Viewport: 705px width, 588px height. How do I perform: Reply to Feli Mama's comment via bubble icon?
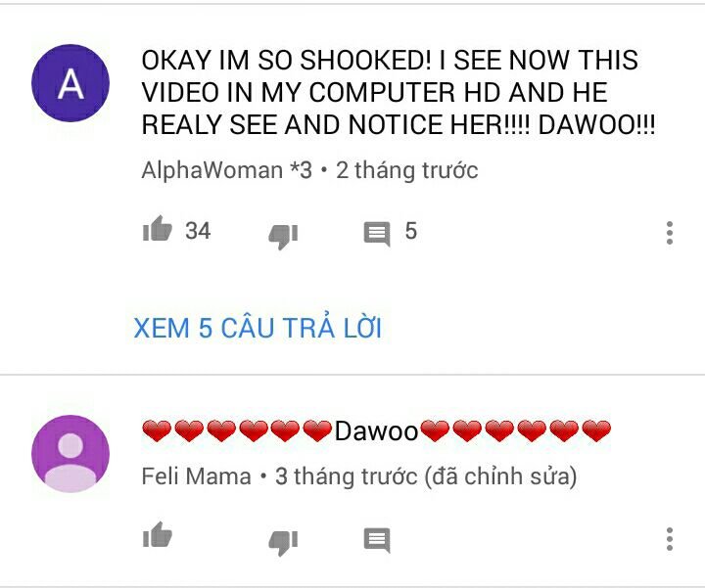coord(377,539)
